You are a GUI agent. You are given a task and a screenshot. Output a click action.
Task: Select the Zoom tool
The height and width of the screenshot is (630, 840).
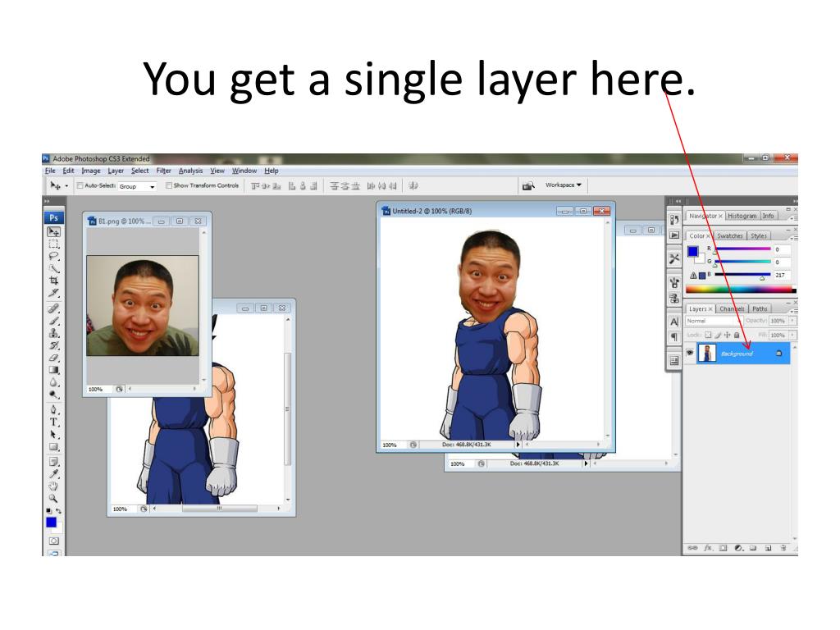53,498
